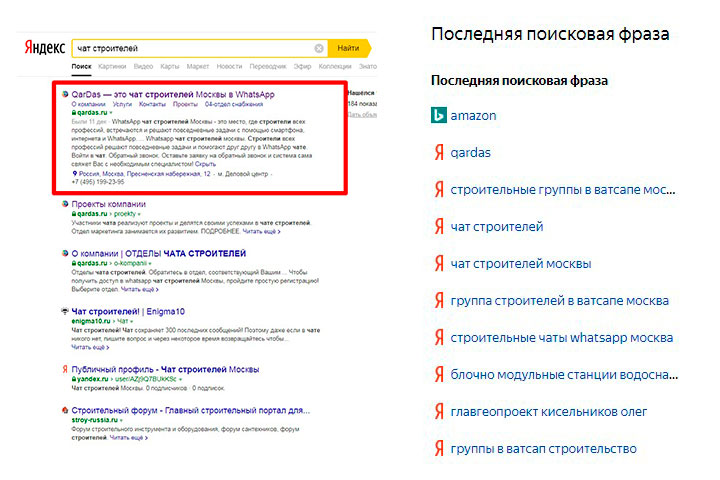This screenshot has height=480, width=720.
Task: Click Yandex icon beside главгеопроект кисельников олег
Action: [439, 412]
